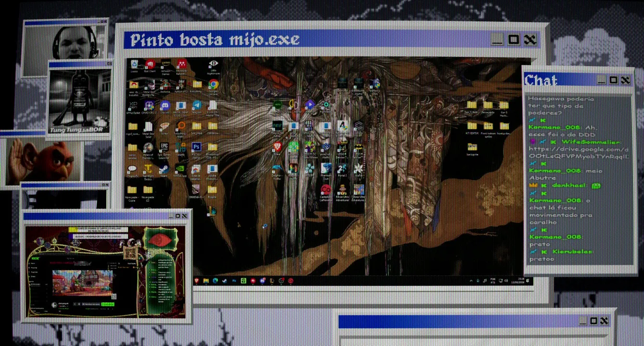This screenshot has height=346, width=644.
Task: Select the red bird image window
Action: click(42, 160)
